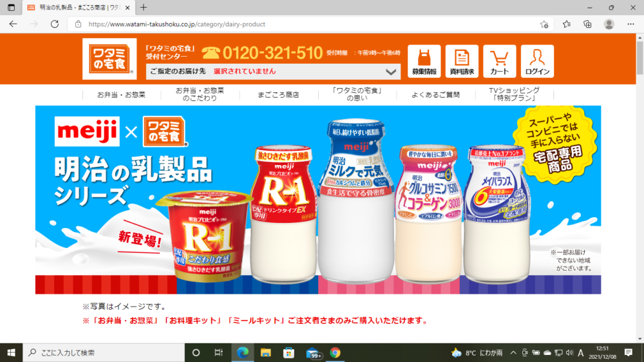Screen dimensions: 644x362
Task: Click the ワタミの宅食 logo
Action: [109, 59]
